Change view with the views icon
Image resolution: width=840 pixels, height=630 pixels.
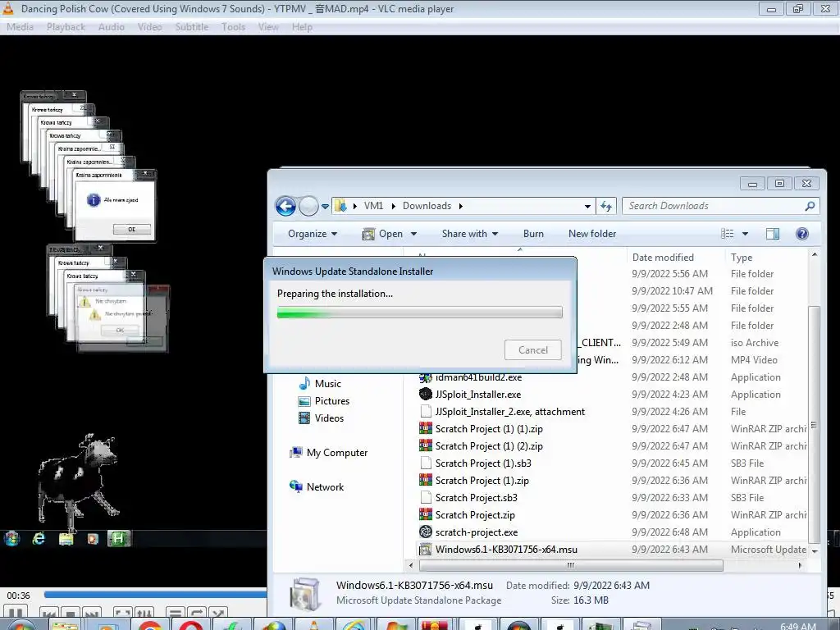coord(727,234)
